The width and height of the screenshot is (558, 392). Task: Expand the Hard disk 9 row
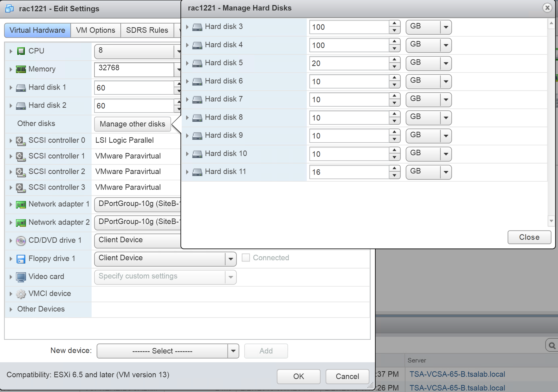(187, 136)
